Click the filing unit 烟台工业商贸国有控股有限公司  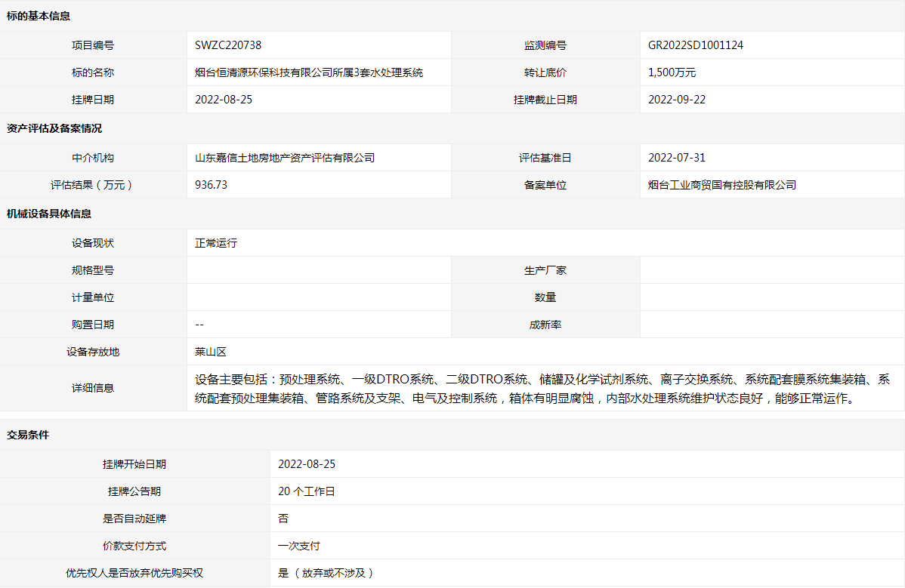click(722, 185)
